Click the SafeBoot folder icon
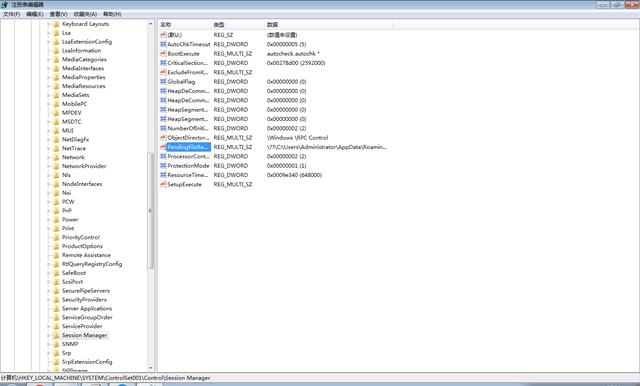The image size is (640, 386). point(56,273)
